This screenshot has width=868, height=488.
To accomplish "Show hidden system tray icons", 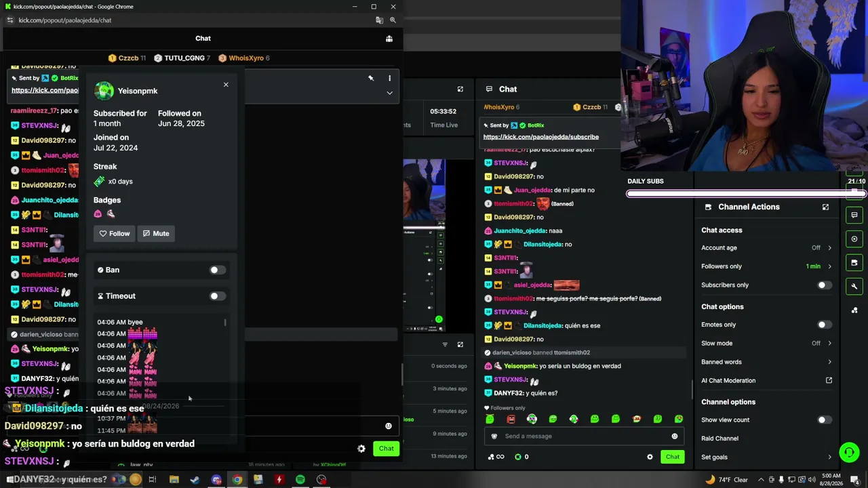I will (761, 480).
